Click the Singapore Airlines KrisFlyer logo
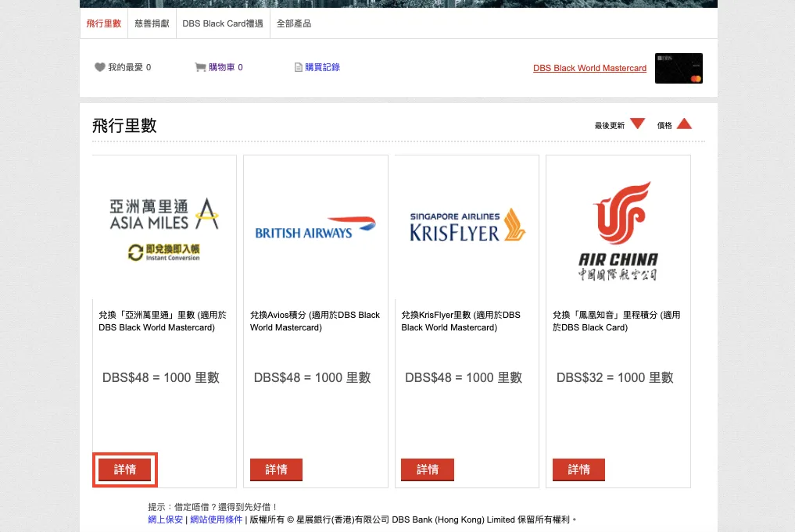795x532 pixels. (x=467, y=225)
